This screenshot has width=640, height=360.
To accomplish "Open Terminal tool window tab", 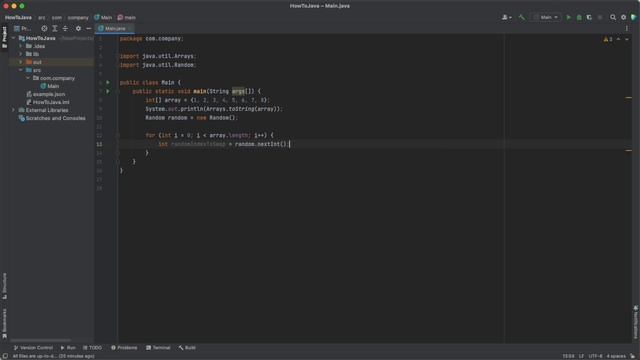I will pyautogui.click(x=158, y=348).
